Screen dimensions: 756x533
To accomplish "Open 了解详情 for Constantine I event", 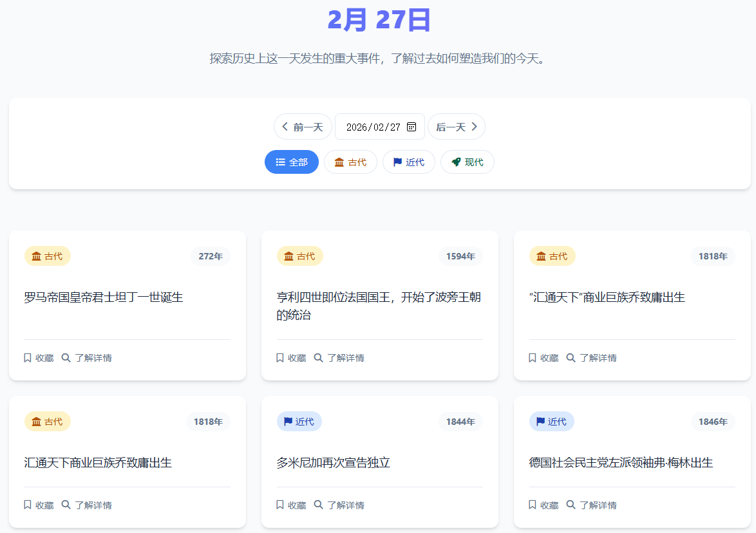I will pyautogui.click(x=87, y=358).
